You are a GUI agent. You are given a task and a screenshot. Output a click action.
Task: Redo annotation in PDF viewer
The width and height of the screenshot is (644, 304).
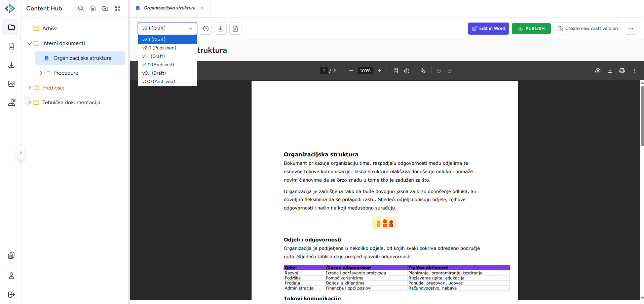(x=450, y=71)
